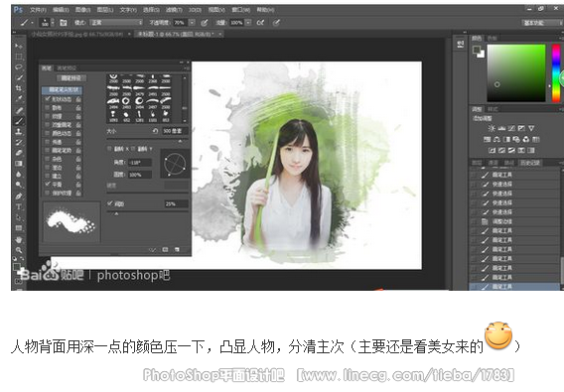Select the Brush tool in the toolbox
This screenshot has height=392, width=564.
click(18, 121)
